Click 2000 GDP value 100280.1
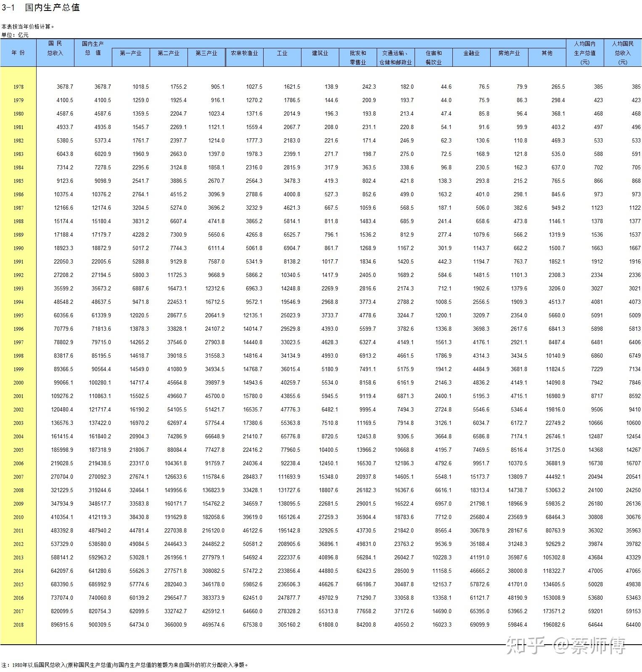The width and height of the screenshot is (642, 672). (100, 382)
